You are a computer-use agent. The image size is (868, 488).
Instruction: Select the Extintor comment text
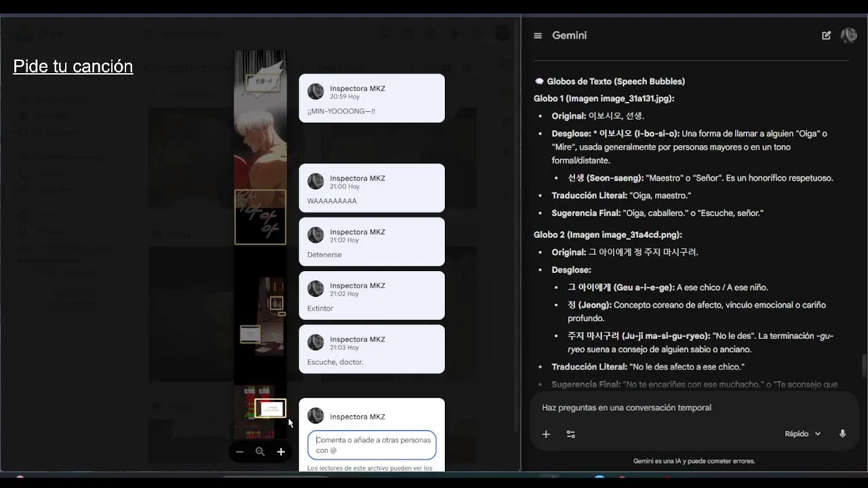click(320, 308)
